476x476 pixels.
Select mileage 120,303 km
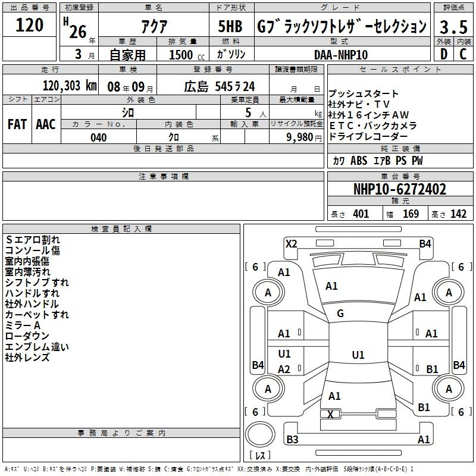70,86
